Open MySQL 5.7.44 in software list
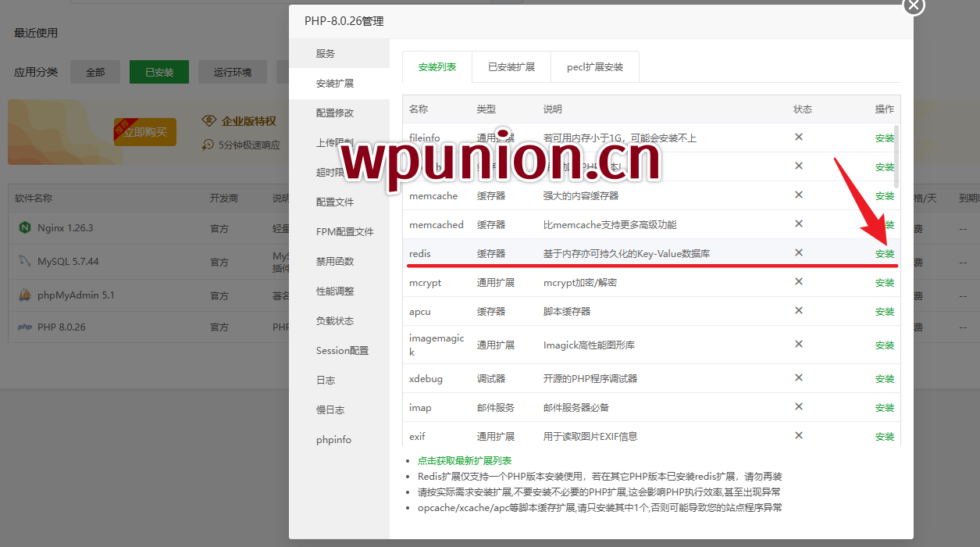 tap(68, 262)
